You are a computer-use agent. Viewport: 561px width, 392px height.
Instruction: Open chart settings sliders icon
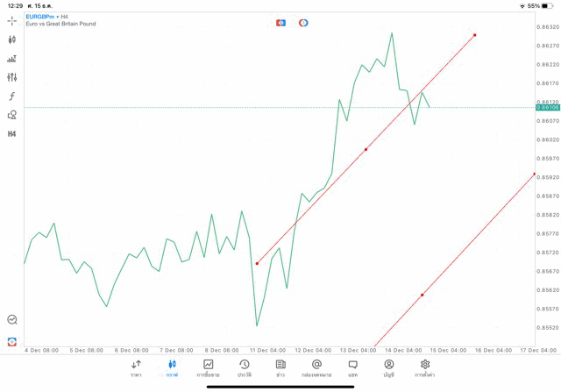(12, 77)
